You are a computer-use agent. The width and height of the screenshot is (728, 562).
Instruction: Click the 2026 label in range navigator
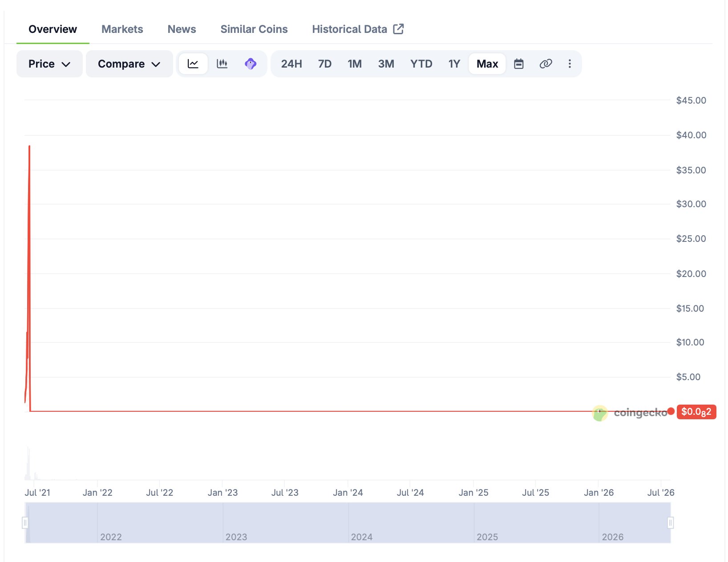pyautogui.click(x=613, y=537)
